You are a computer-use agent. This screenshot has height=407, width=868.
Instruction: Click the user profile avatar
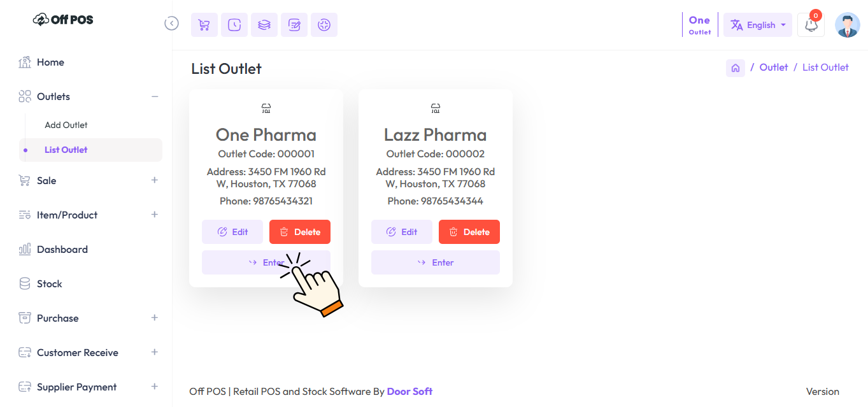(847, 24)
